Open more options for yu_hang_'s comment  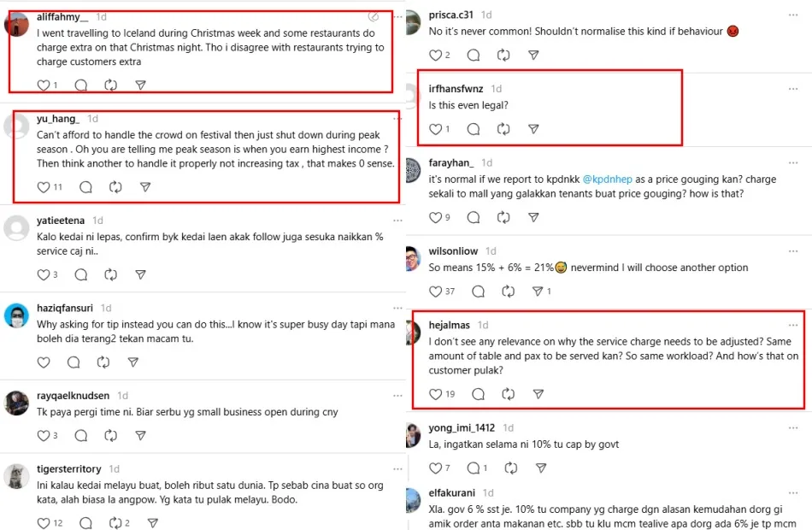coord(396,118)
